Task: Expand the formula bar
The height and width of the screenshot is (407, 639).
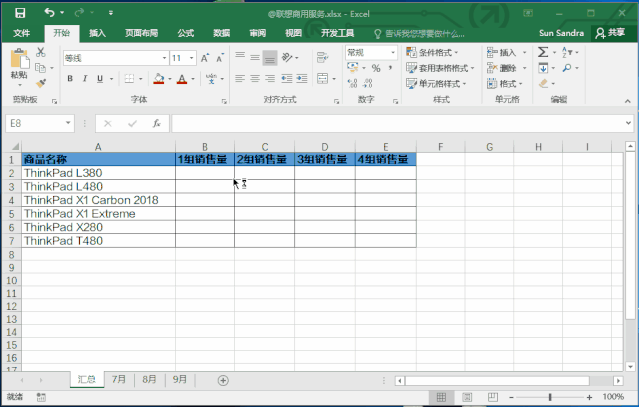Action: (628, 123)
